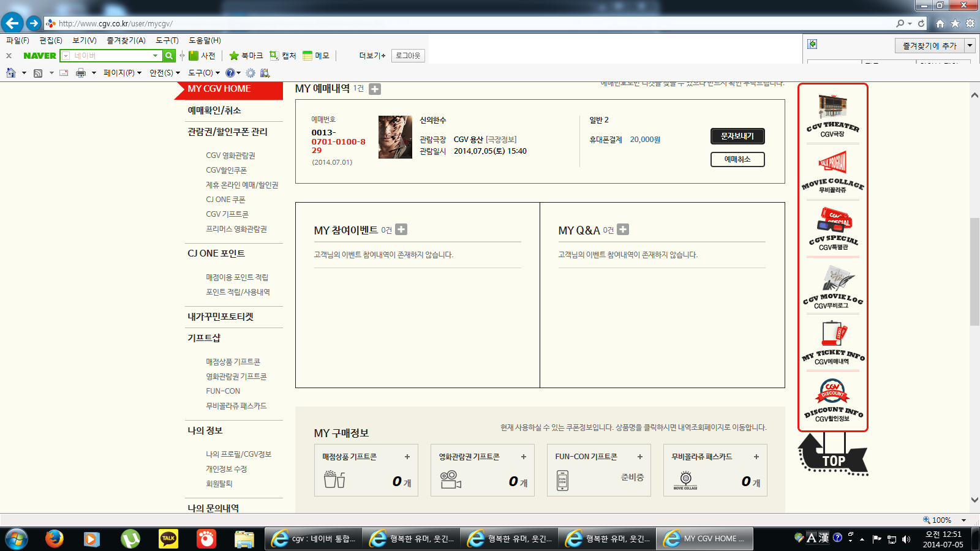Image resolution: width=980 pixels, height=551 pixels.
Task: Click the read mail icon in command bar
Action: (x=64, y=73)
